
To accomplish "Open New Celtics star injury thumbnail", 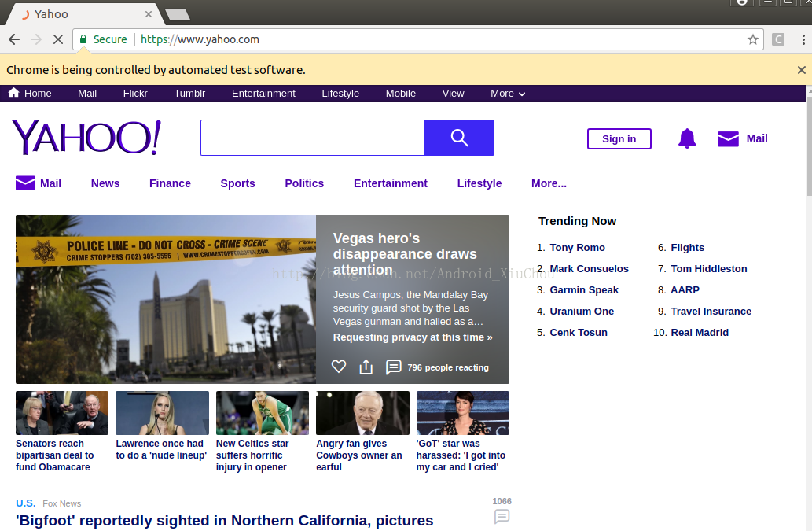I will 263,413.
